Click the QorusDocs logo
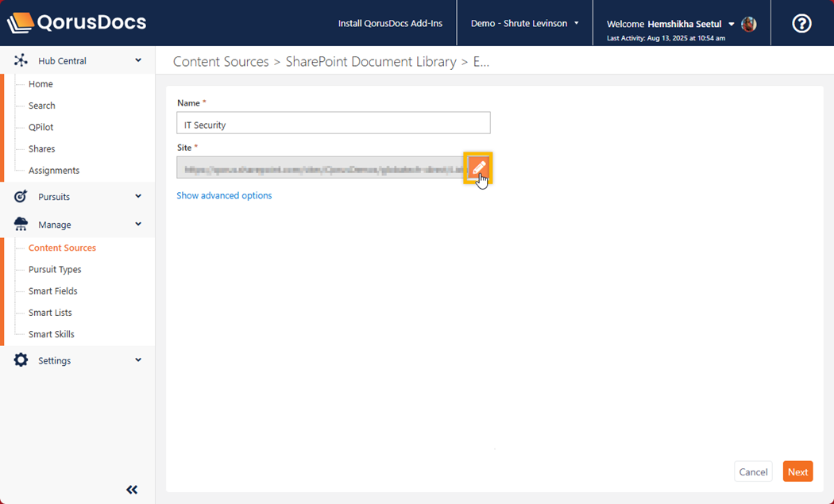Image resolution: width=834 pixels, height=504 pixels. 77,22
